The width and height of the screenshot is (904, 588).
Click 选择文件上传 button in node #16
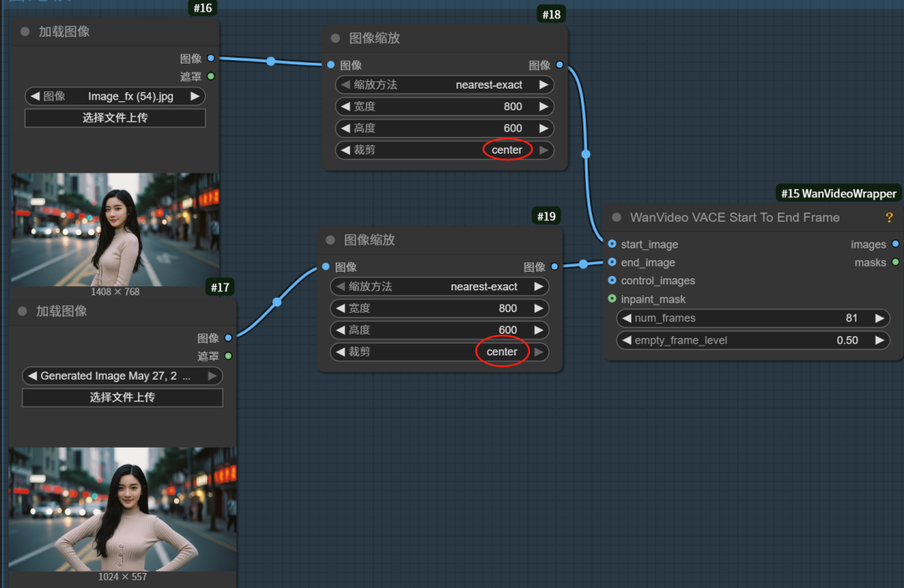[x=115, y=118]
